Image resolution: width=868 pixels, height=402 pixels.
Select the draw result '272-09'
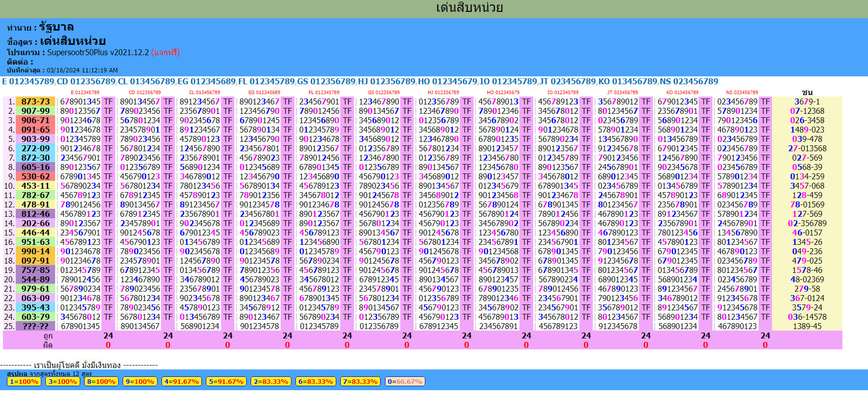click(x=35, y=148)
